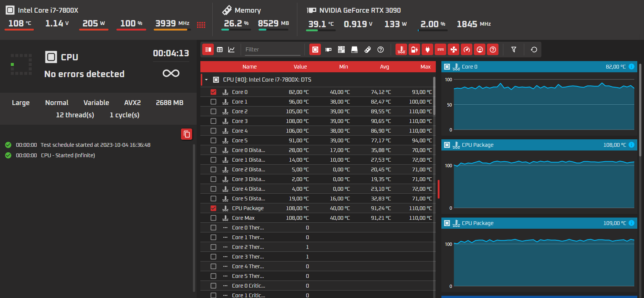This screenshot has height=298, width=644.
Task: Toggle the unknown-device filter question mark icon
Action: pos(381,50)
